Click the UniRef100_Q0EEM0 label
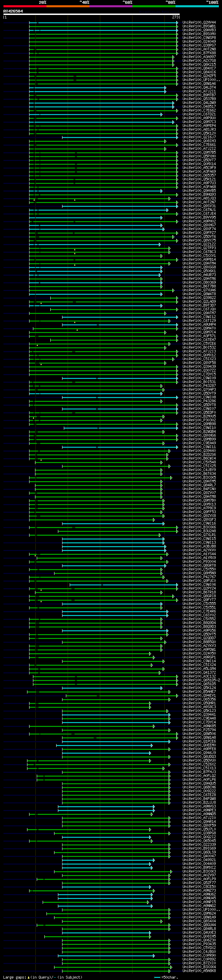 [199, 745]
